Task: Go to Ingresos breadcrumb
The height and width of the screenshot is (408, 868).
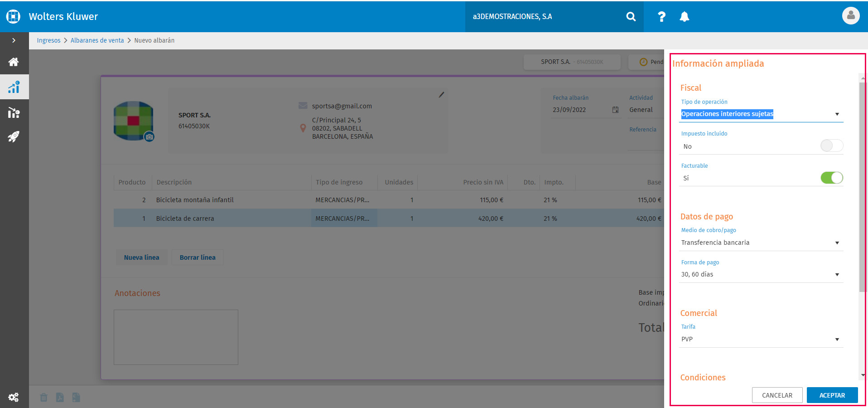Action: [48, 40]
